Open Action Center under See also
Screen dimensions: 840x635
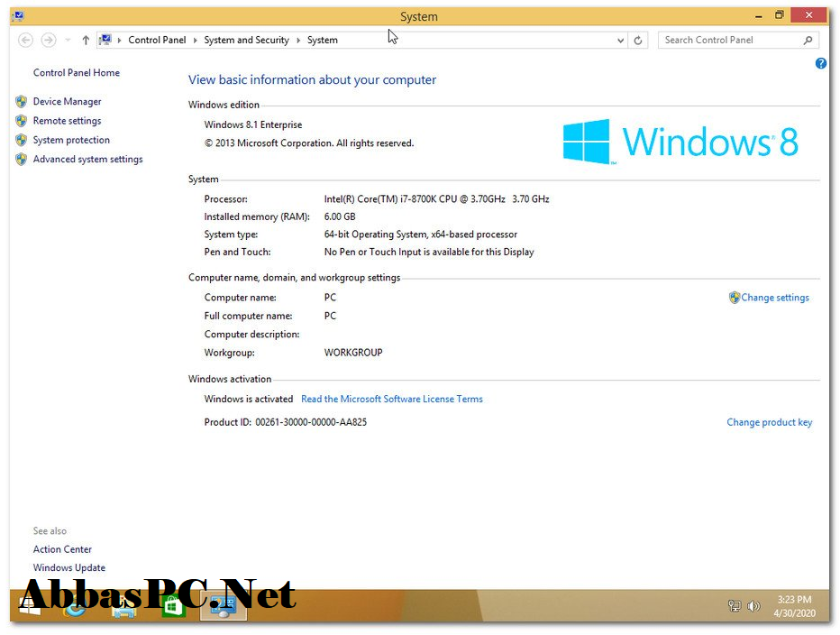click(x=62, y=549)
